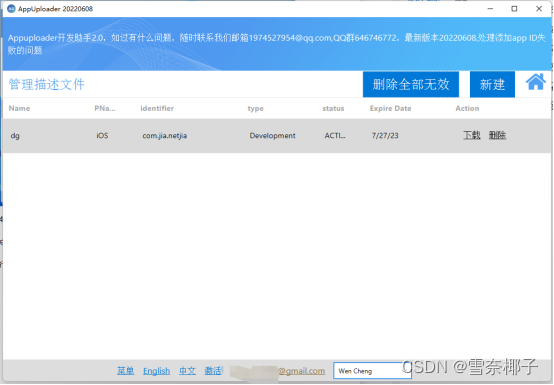Click the type column header
Image resolution: width=554 pixels, height=385 pixels.
click(255, 108)
